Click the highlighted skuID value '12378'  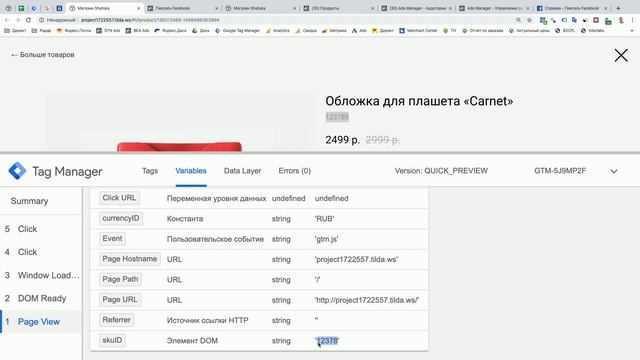point(327,340)
